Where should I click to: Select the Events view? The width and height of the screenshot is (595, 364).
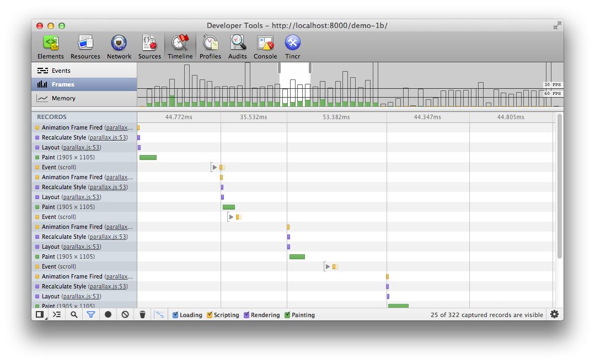click(84, 71)
